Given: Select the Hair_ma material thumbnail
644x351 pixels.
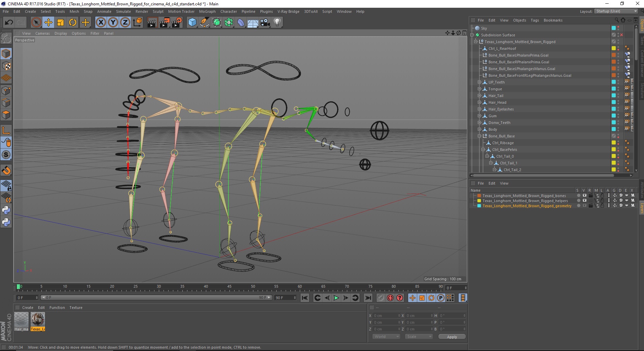Looking at the screenshot, I should click(x=21, y=322).
